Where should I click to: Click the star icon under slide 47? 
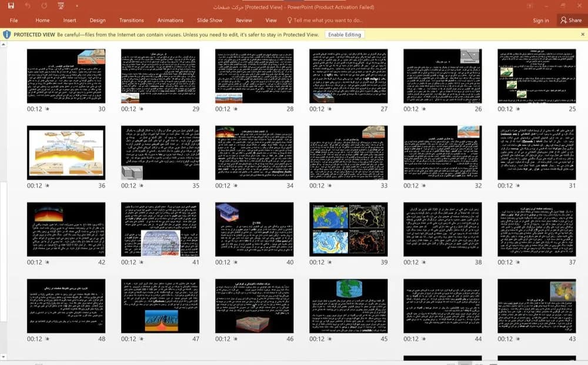(x=141, y=339)
